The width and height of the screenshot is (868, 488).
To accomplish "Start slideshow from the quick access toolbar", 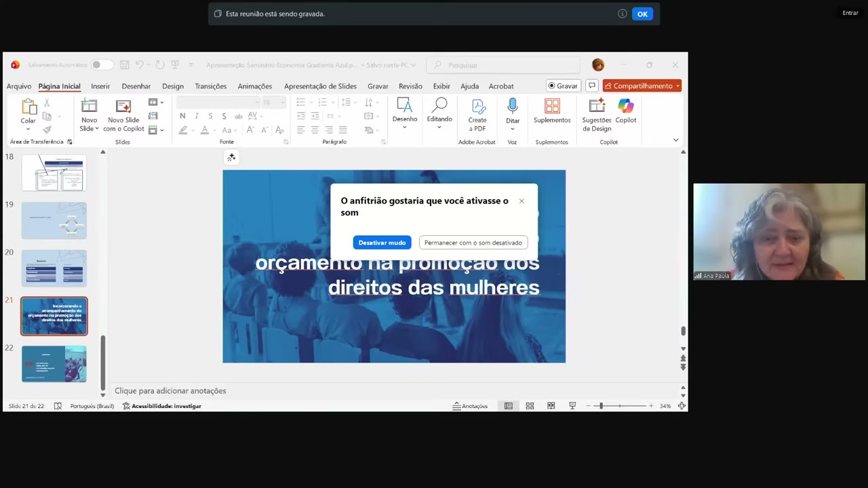I will click(175, 65).
